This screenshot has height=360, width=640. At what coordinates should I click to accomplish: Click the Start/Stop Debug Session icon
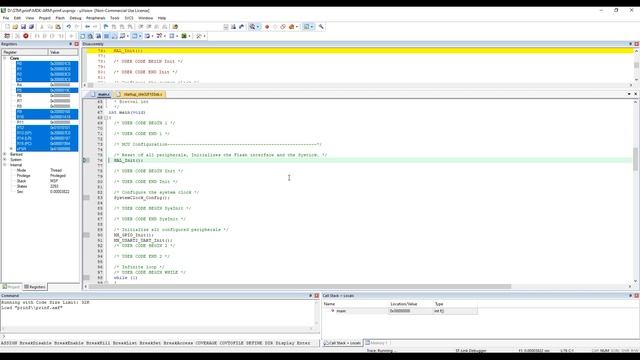point(252,27)
